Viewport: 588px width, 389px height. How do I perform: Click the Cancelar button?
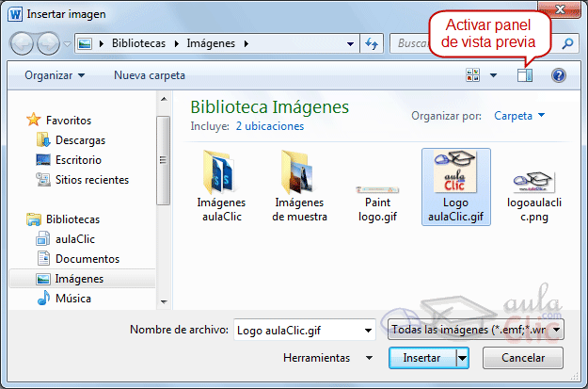pyautogui.click(x=523, y=358)
